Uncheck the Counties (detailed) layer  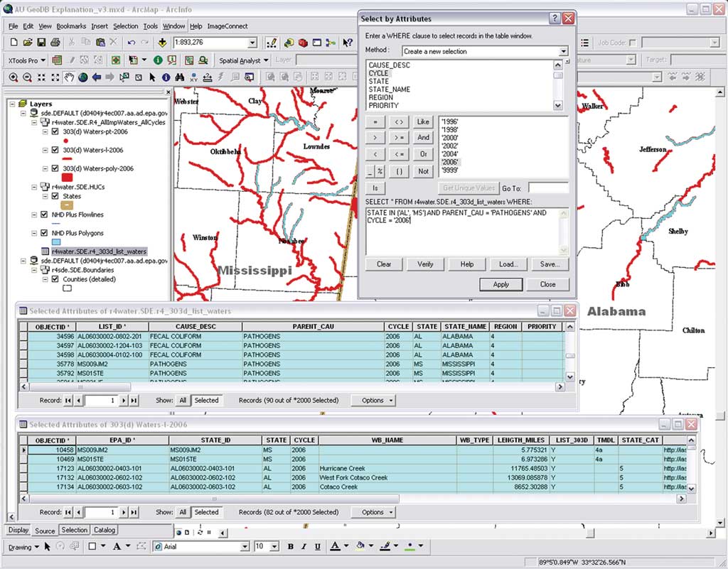tap(55, 279)
